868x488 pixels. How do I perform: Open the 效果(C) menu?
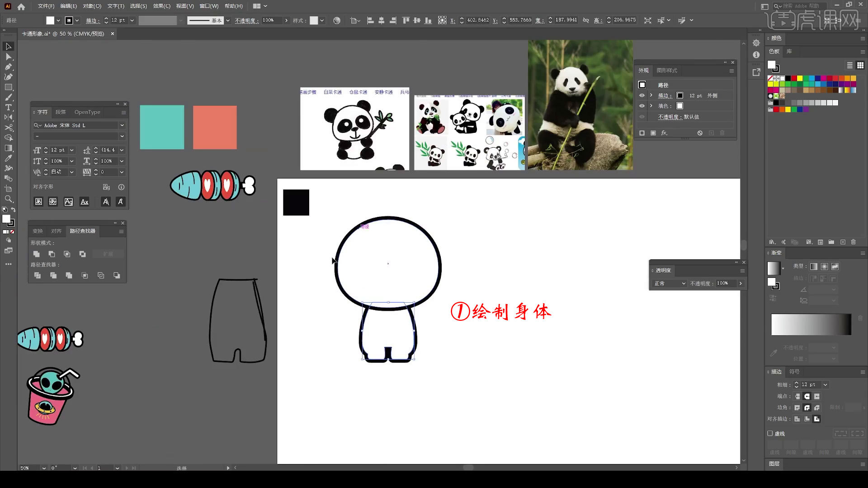(161, 6)
